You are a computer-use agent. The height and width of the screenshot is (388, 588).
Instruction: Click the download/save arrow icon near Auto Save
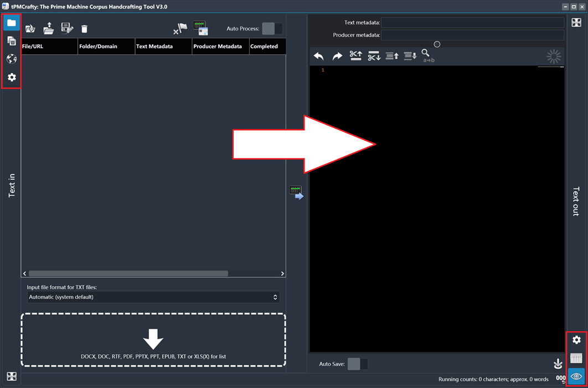558,364
